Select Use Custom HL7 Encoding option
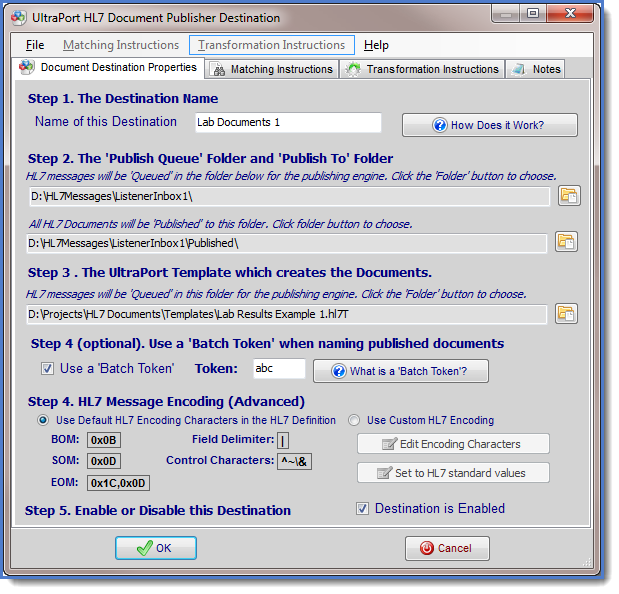The width and height of the screenshot is (619, 594). tap(354, 420)
